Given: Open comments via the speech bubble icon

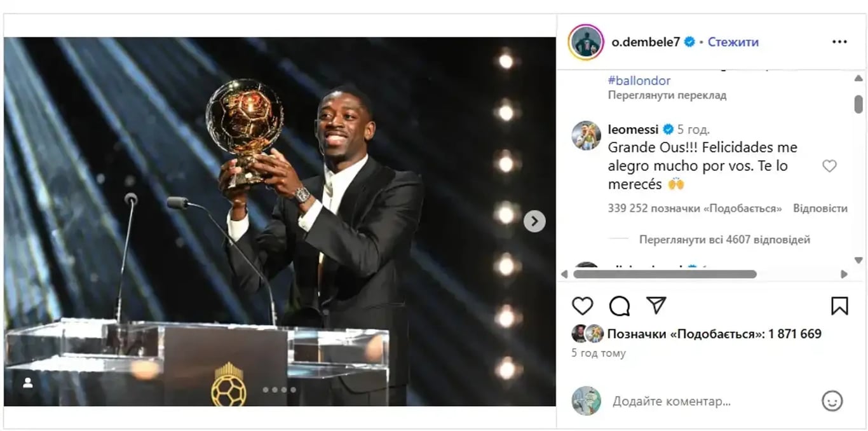Looking at the screenshot, I should coord(620,306).
